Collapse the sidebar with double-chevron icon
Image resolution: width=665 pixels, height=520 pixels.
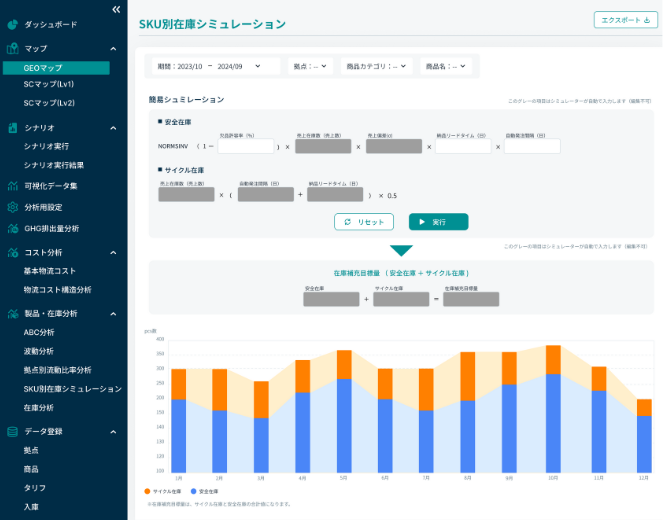[x=116, y=9]
